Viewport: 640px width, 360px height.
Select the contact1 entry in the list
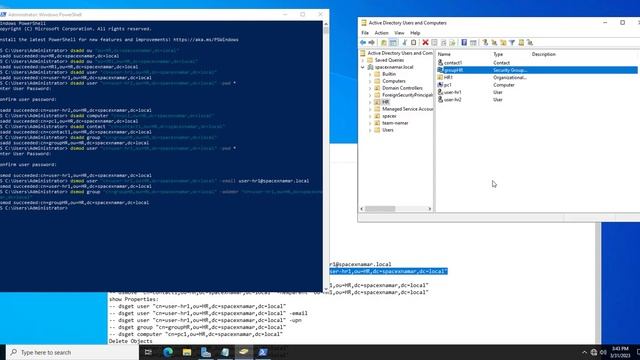pyautogui.click(x=453, y=63)
